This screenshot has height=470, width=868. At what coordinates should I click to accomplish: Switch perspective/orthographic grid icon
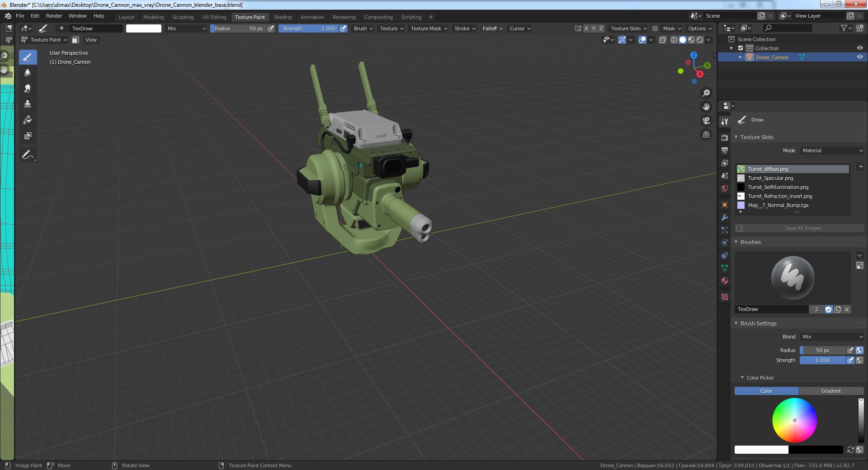[706, 135]
